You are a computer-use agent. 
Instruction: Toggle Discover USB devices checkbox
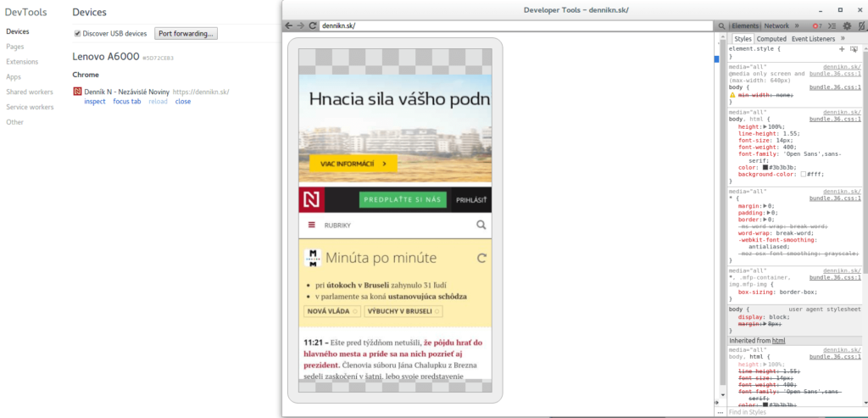click(77, 34)
